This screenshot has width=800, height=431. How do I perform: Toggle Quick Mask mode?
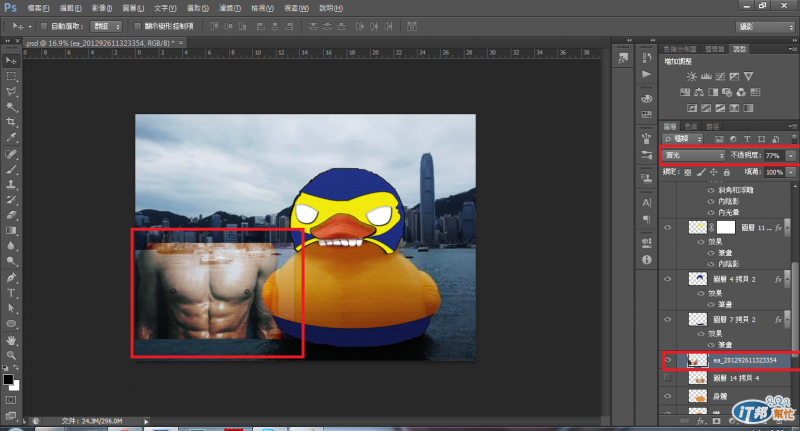pyautogui.click(x=11, y=400)
